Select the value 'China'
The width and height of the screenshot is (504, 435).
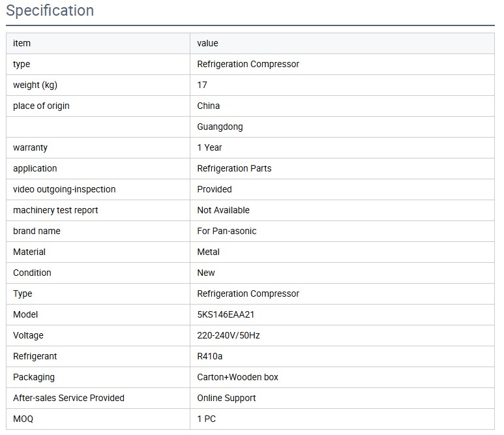tap(208, 106)
